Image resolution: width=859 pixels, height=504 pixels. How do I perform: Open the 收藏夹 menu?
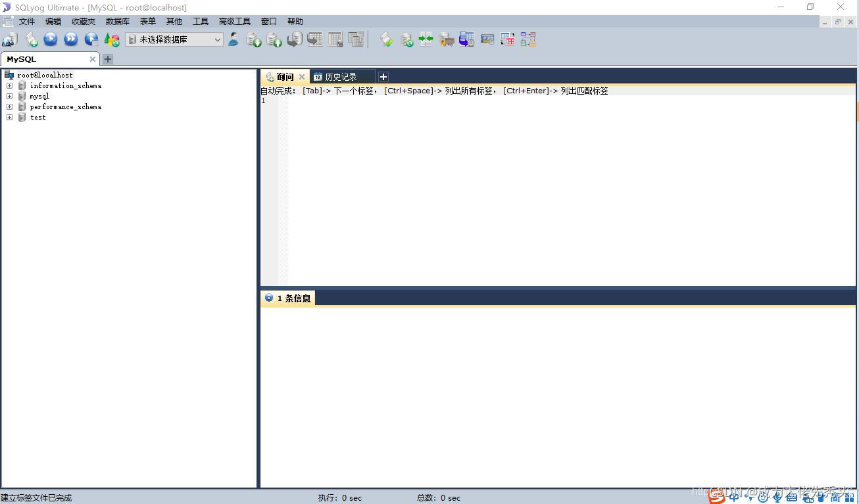(x=84, y=22)
